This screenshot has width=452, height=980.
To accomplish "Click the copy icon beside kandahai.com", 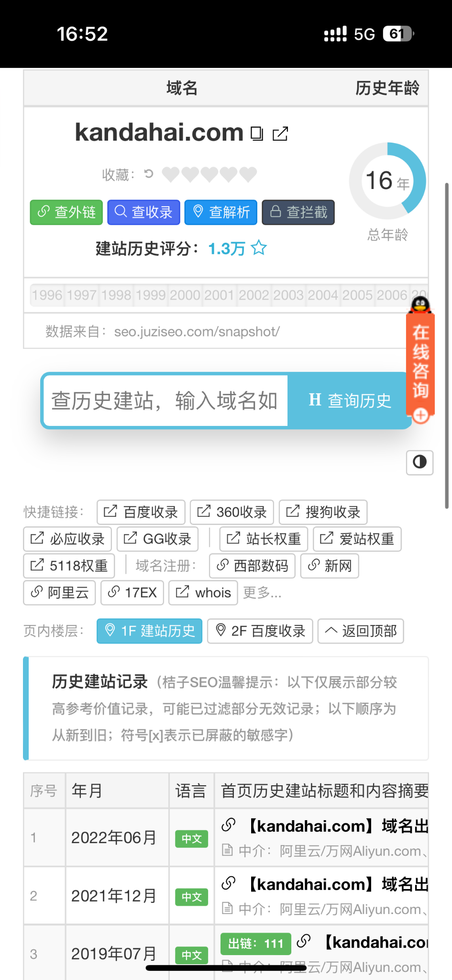I will click(257, 134).
